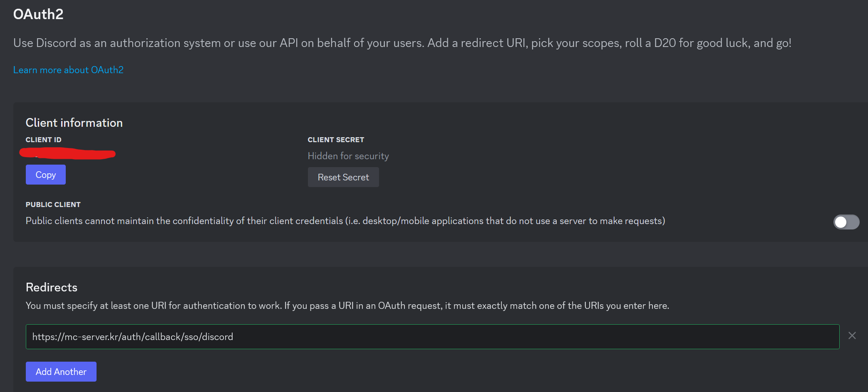
Task: Select the https://mc-server.kr/auth/callback/sso/discord URL text
Action: (133, 336)
